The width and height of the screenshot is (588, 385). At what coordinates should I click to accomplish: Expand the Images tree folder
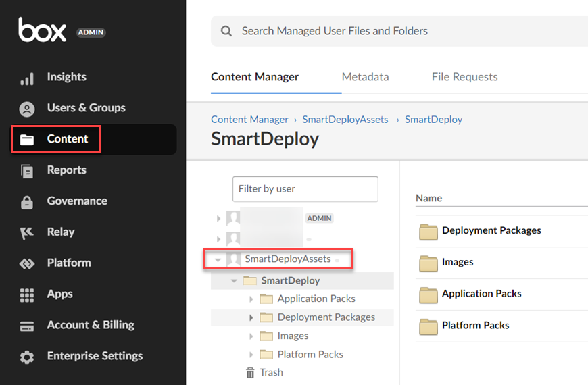[x=251, y=336]
